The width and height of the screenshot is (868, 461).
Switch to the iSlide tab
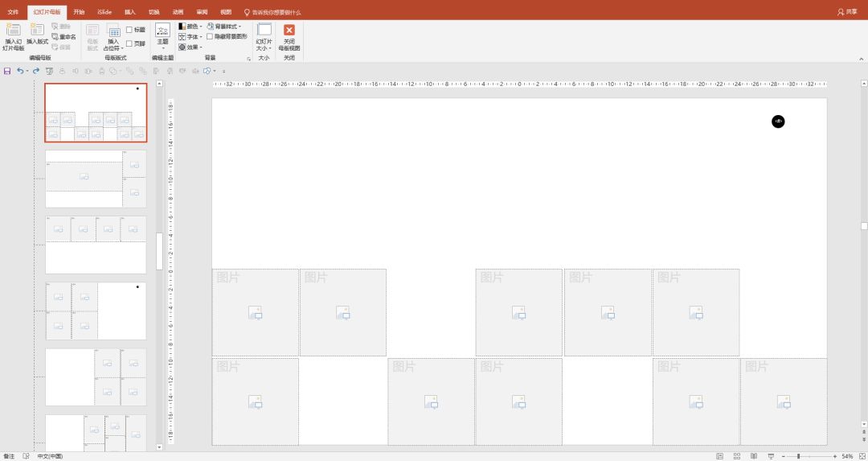click(x=104, y=11)
